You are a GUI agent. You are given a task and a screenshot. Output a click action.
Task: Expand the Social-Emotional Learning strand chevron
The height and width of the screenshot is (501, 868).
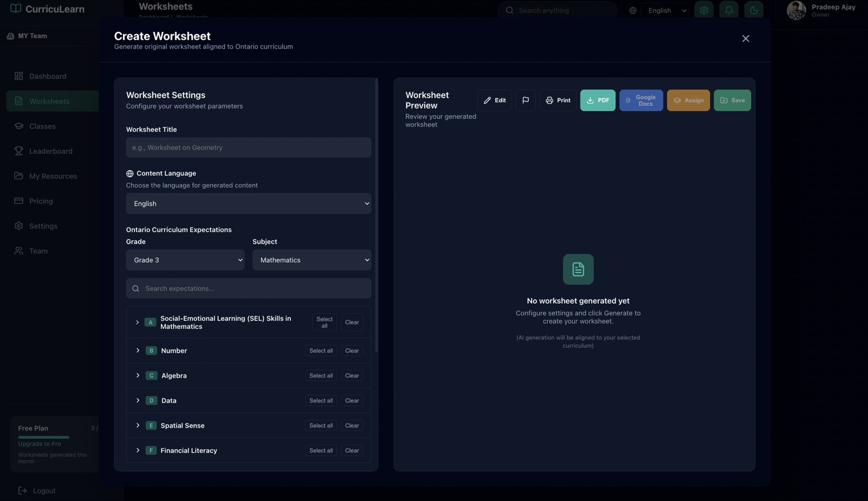[137, 323]
